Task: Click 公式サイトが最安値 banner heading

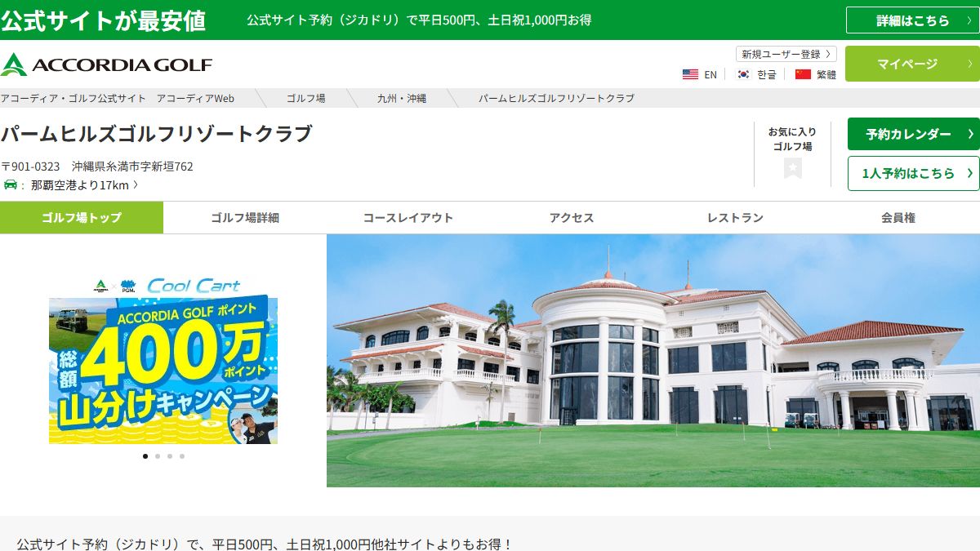Action: coord(103,20)
